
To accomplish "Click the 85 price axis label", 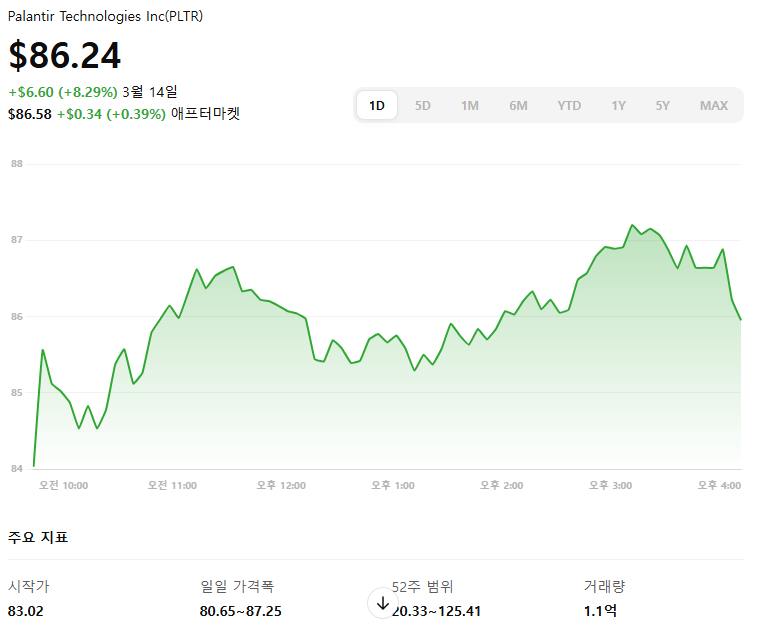I will 17,393.
